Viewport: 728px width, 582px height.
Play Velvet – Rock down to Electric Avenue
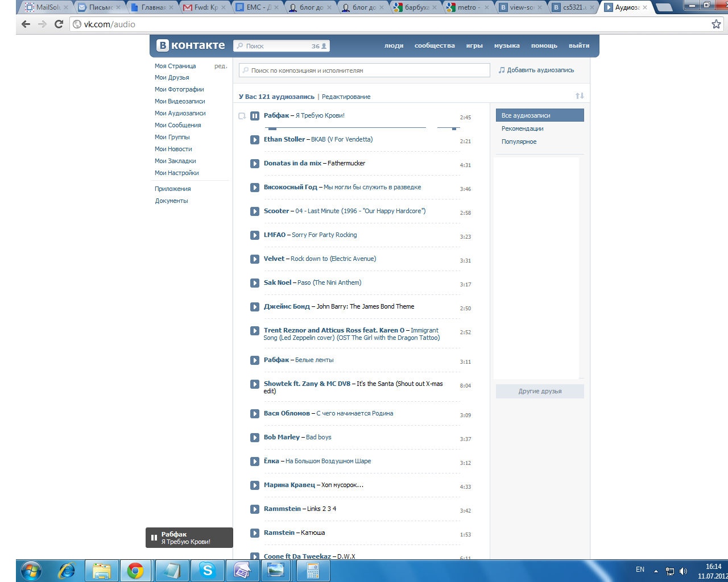[x=255, y=259]
